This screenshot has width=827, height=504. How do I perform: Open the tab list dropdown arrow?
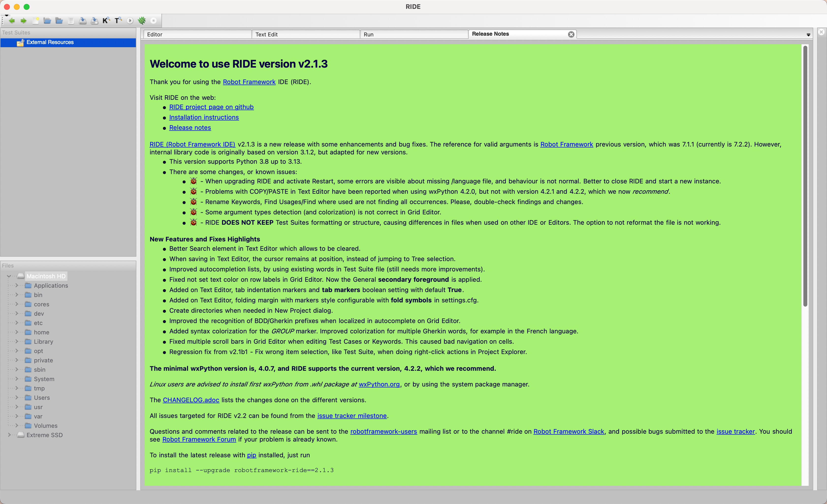click(808, 35)
